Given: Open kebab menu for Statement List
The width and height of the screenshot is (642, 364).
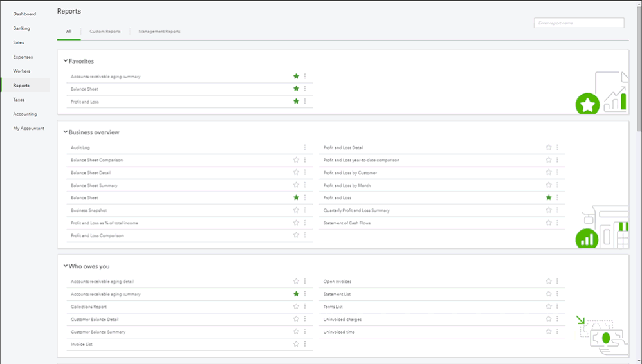Looking at the screenshot, I should [557, 293].
